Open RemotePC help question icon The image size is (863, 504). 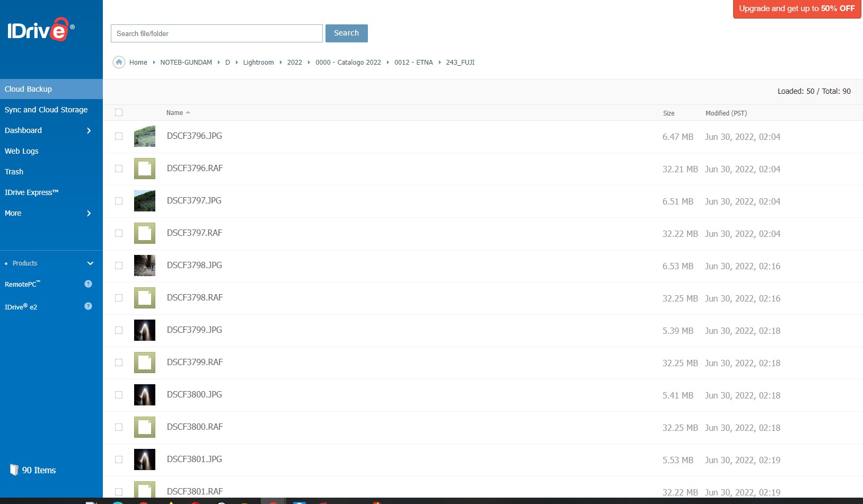(88, 284)
